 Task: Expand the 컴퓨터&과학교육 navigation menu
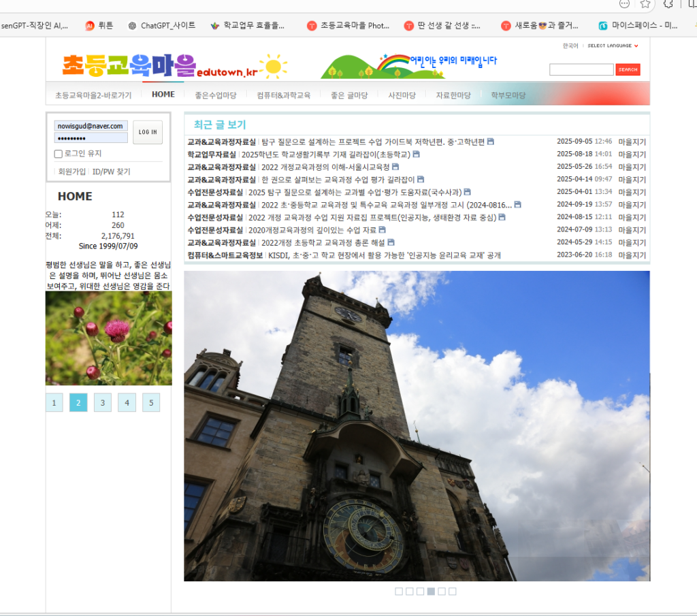[x=284, y=95]
